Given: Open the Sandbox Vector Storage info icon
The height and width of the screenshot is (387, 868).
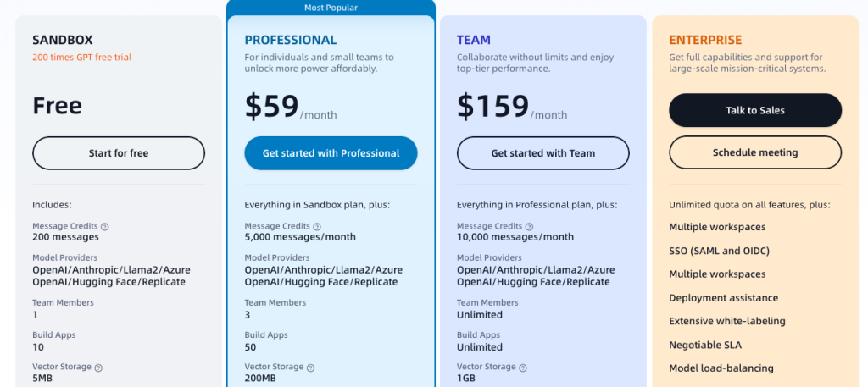Looking at the screenshot, I should coord(98,368).
